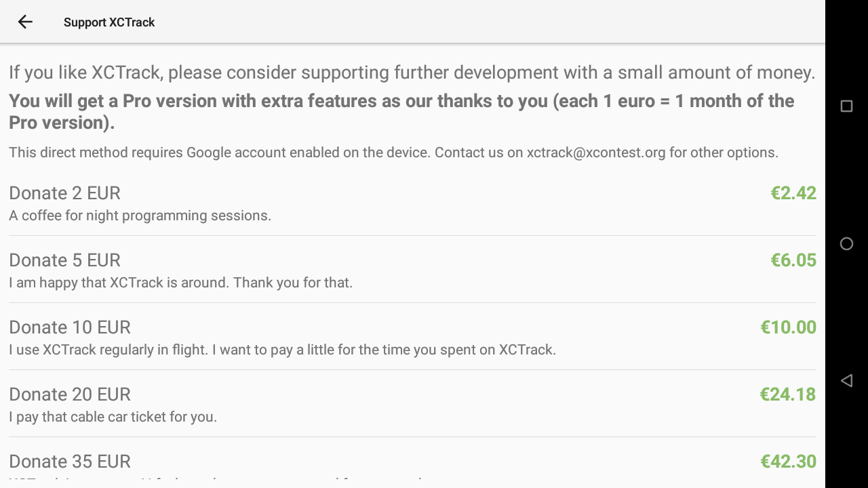The width and height of the screenshot is (868, 488).
Task: Click the €24.18 price label
Action: click(788, 394)
